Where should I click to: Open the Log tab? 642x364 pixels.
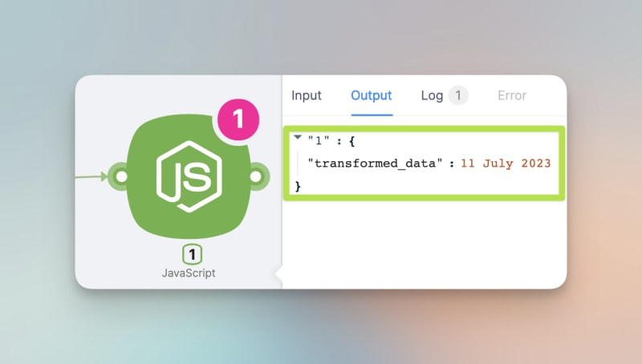point(432,95)
